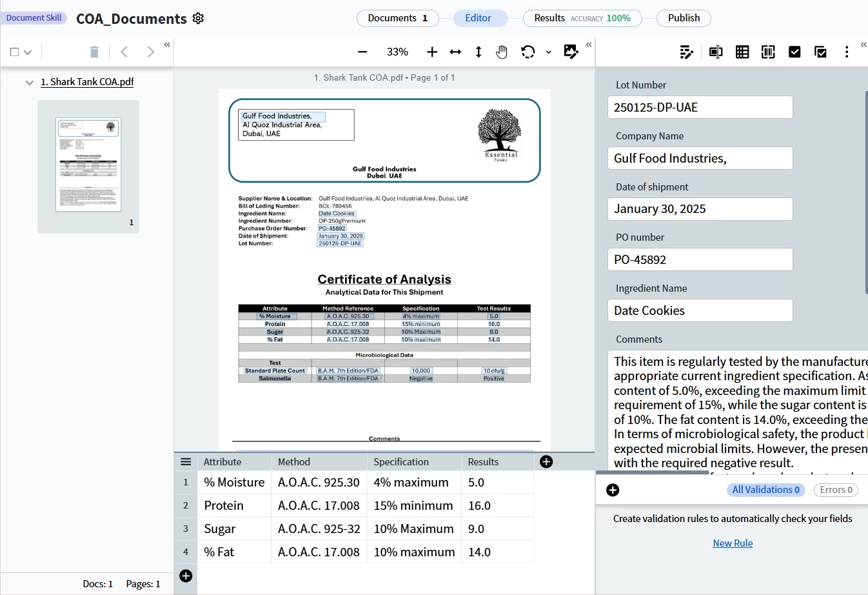Add a barcode field icon
This screenshot has height=595, width=868.
pos(768,52)
